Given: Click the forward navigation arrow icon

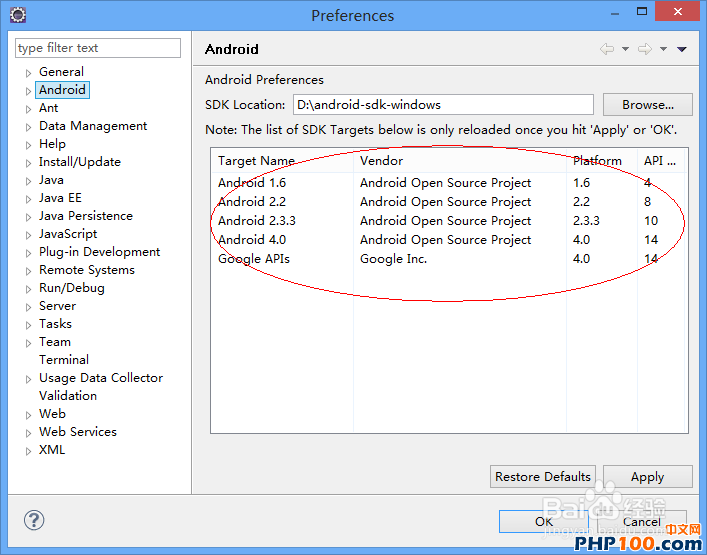Looking at the screenshot, I should (x=645, y=49).
